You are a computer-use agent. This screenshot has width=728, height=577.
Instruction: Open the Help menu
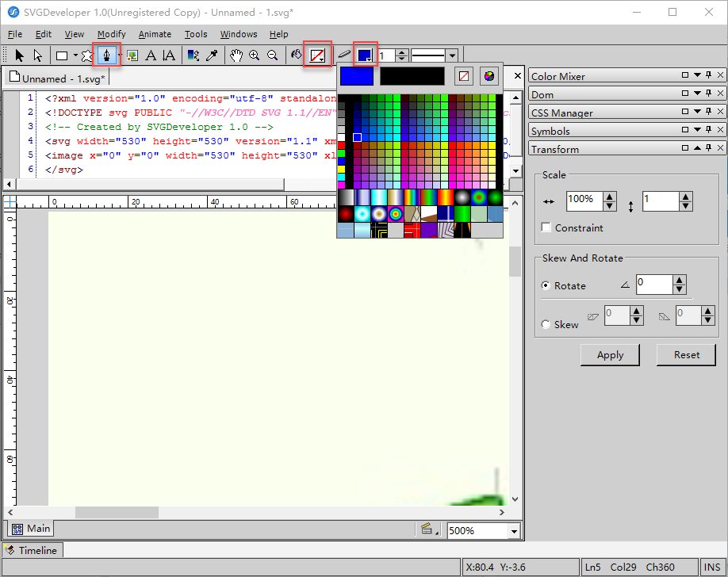[x=278, y=34]
